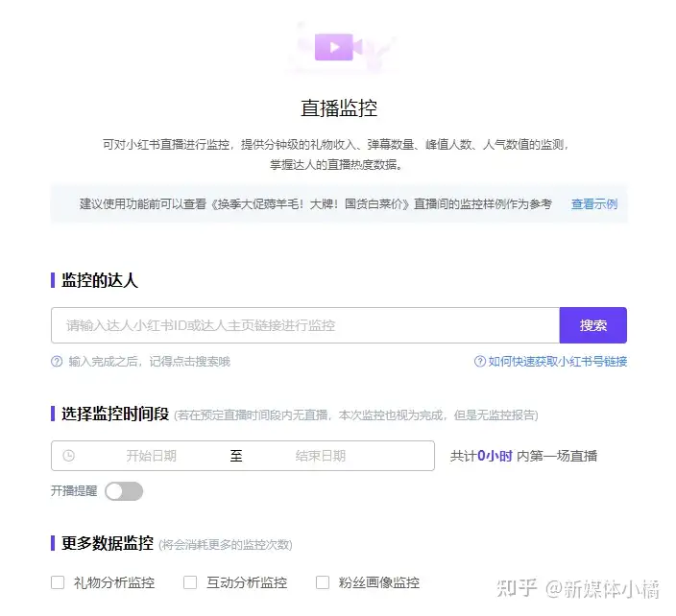Click the question icon beside 如何快速获取小红书号链接

[x=480, y=361]
